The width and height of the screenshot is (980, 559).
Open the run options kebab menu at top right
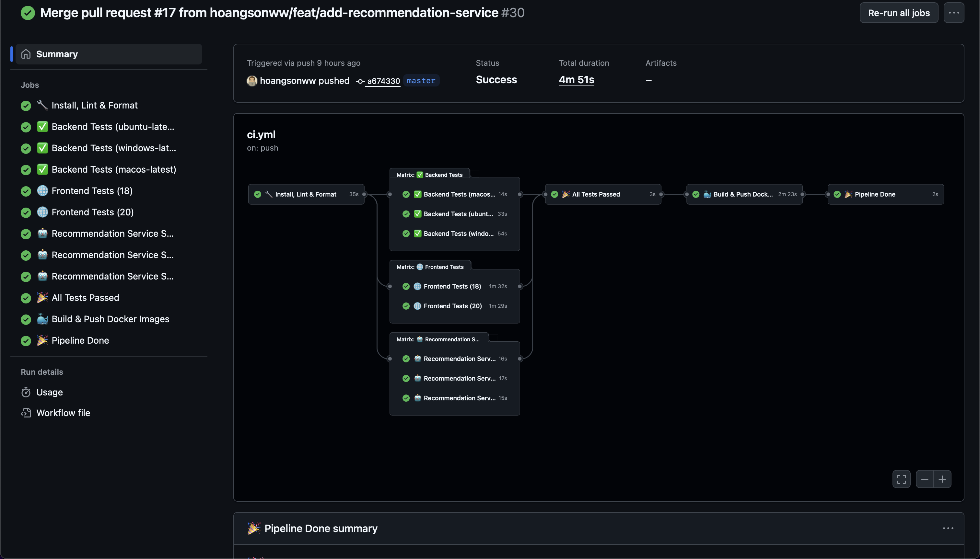(954, 13)
